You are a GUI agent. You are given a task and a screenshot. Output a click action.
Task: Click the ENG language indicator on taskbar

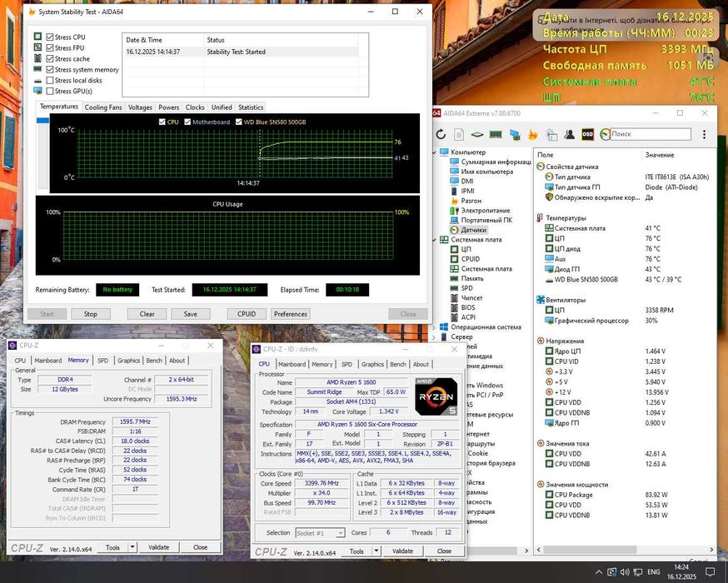(x=654, y=572)
